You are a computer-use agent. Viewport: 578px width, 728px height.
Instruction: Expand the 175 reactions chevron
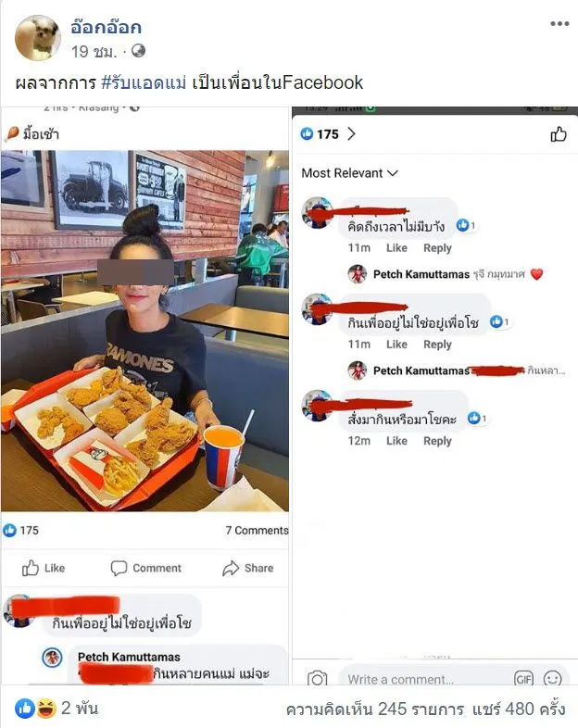pos(351,134)
